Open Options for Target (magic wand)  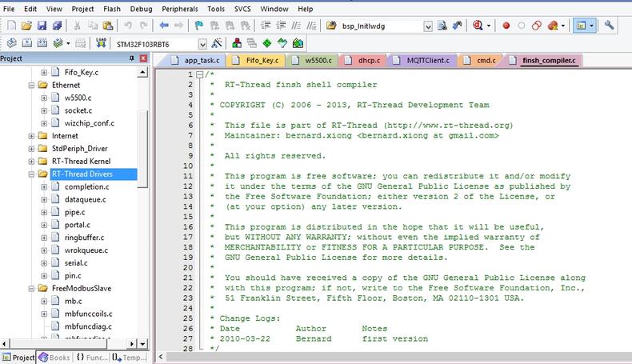(217, 43)
